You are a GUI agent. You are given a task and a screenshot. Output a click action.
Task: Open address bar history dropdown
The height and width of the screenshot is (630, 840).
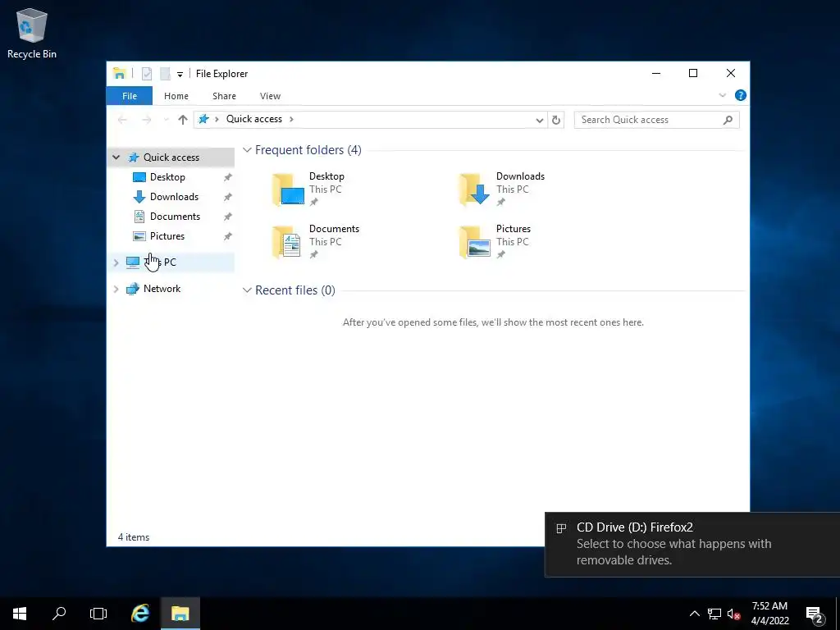[540, 120]
